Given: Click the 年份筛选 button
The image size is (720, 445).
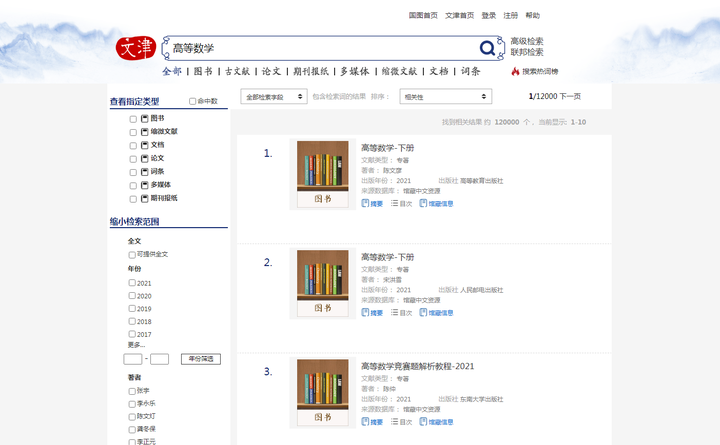Looking at the screenshot, I should 201,359.
